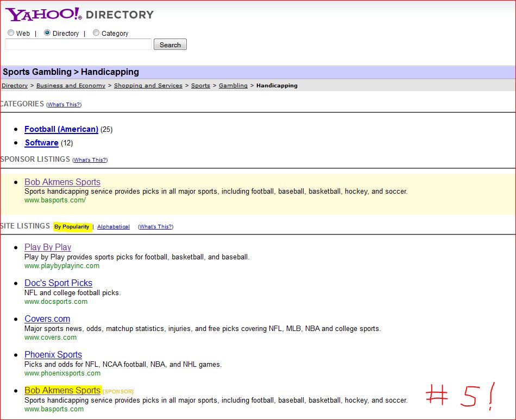Open Bob Akmens Sports in Sponsor Listings
This screenshot has width=516, height=420.
(x=62, y=182)
